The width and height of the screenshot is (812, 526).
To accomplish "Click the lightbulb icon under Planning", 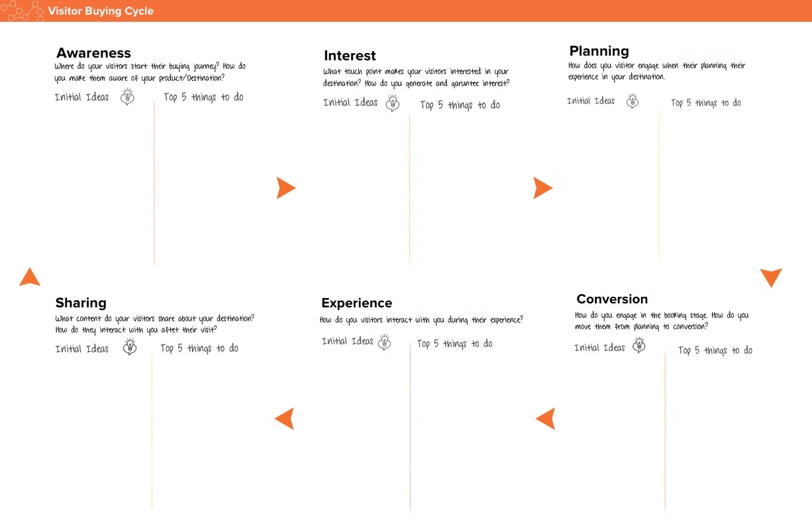I will (x=633, y=101).
